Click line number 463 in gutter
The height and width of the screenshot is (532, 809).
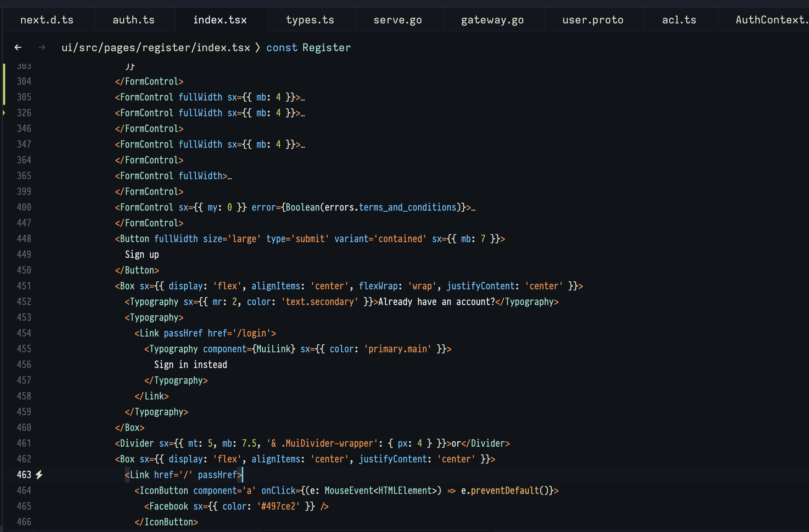tap(24, 475)
